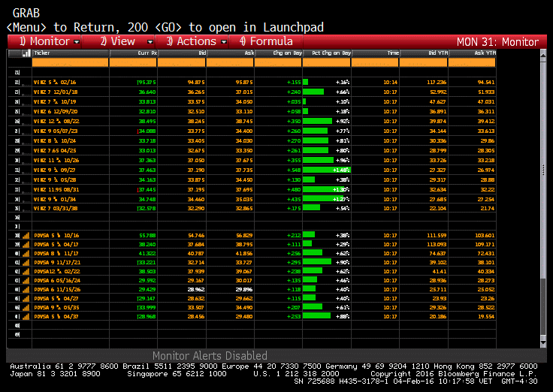The height and width of the screenshot is (392, 553).
Task: Open chart icon for PDVSA 05/16/24 bond
Action: [x=26, y=281]
